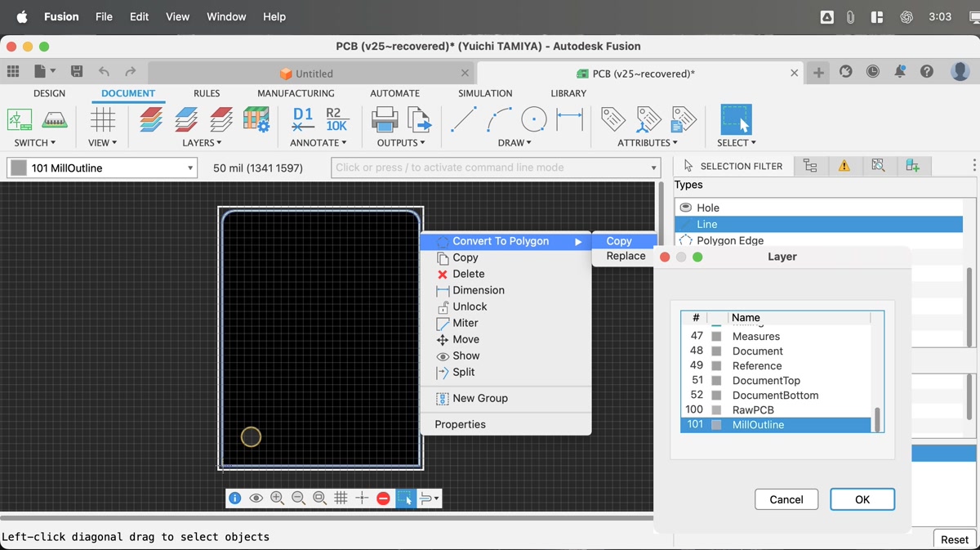The height and width of the screenshot is (550, 980).
Task: Click Cancel in the Layer dialog
Action: (x=786, y=499)
